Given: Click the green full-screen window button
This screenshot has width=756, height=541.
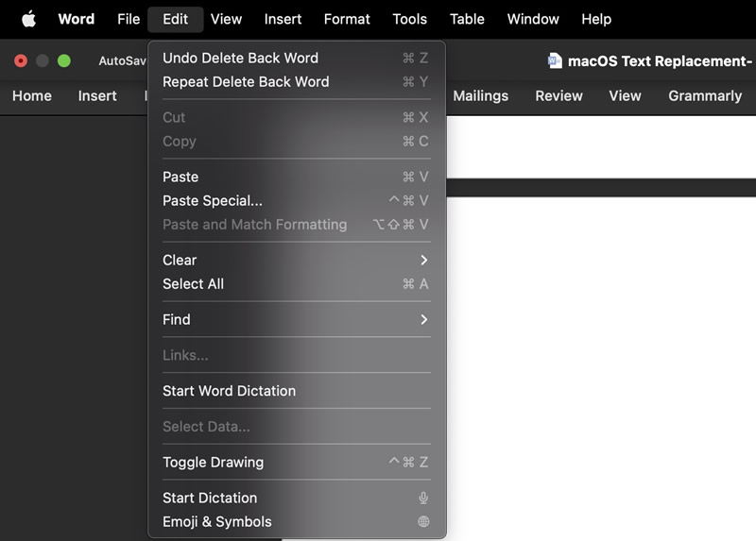Looking at the screenshot, I should [x=64, y=60].
